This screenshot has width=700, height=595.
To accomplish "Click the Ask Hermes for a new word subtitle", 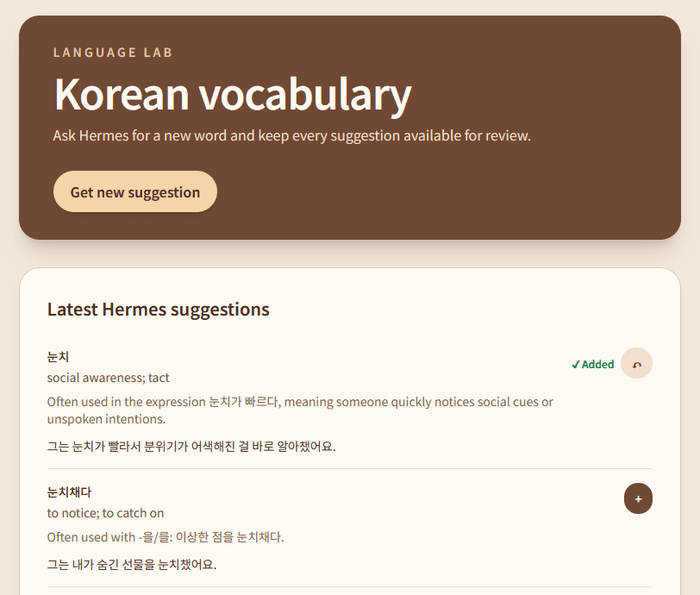I will click(292, 135).
